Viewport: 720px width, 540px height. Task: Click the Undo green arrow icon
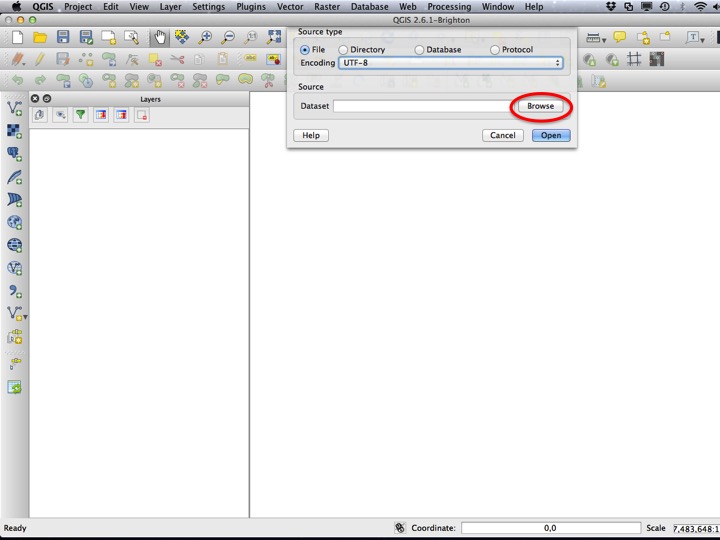pos(17,80)
